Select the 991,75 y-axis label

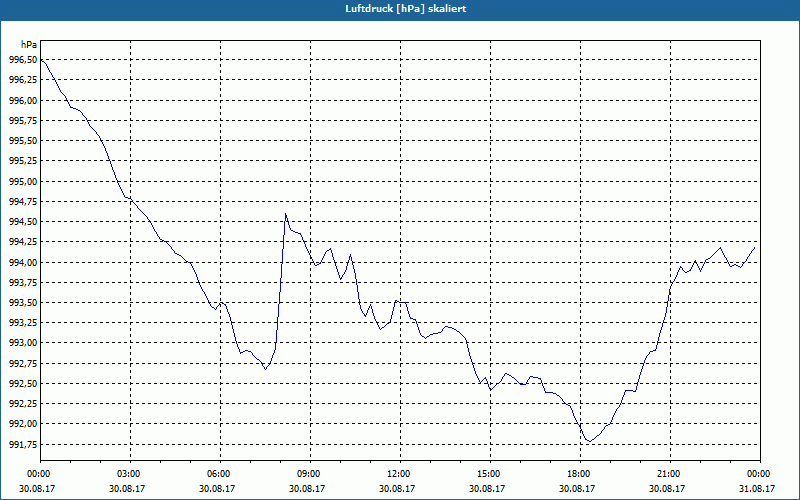23,444
